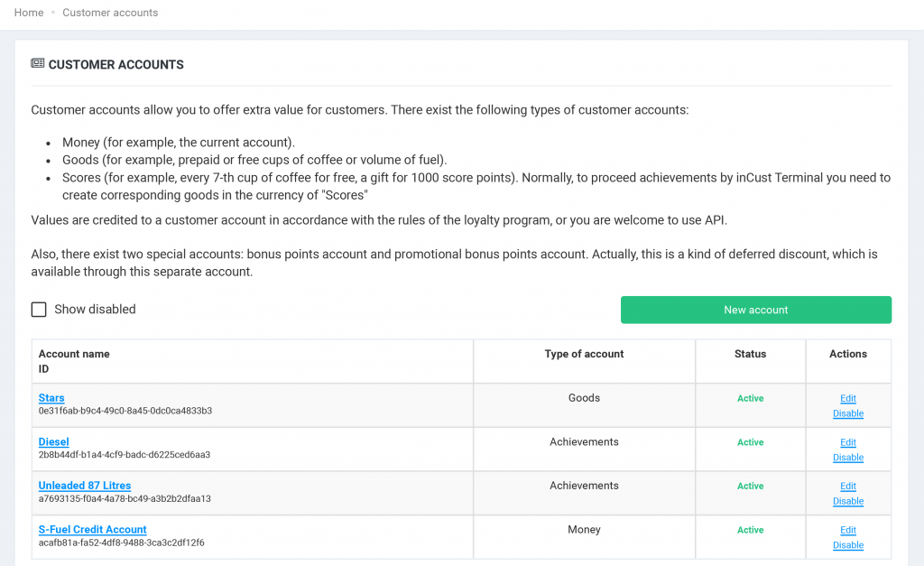Disable the S-Fuel Credit Account
This screenshot has width=924, height=566.
coord(847,545)
